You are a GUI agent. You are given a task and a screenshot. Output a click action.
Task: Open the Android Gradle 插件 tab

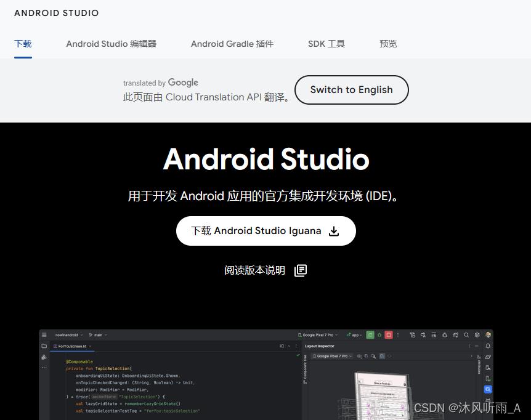pos(232,44)
